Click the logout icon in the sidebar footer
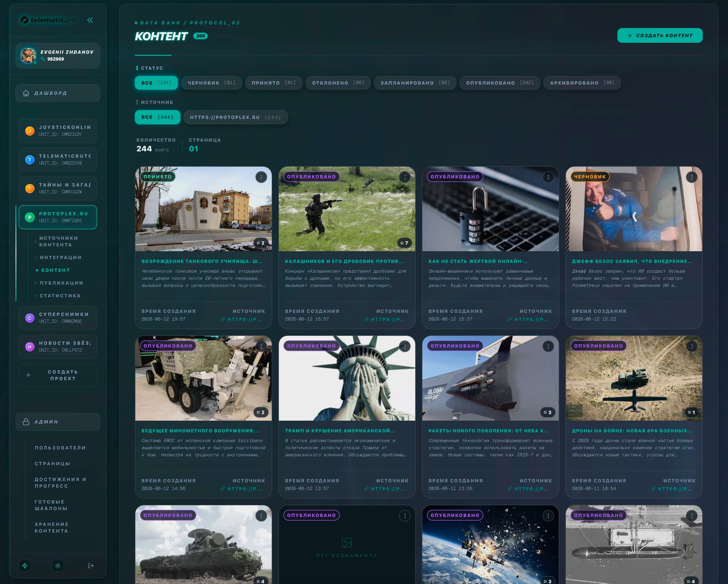Image resolution: width=728 pixels, height=584 pixels. pyautogui.click(x=91, y=565)
